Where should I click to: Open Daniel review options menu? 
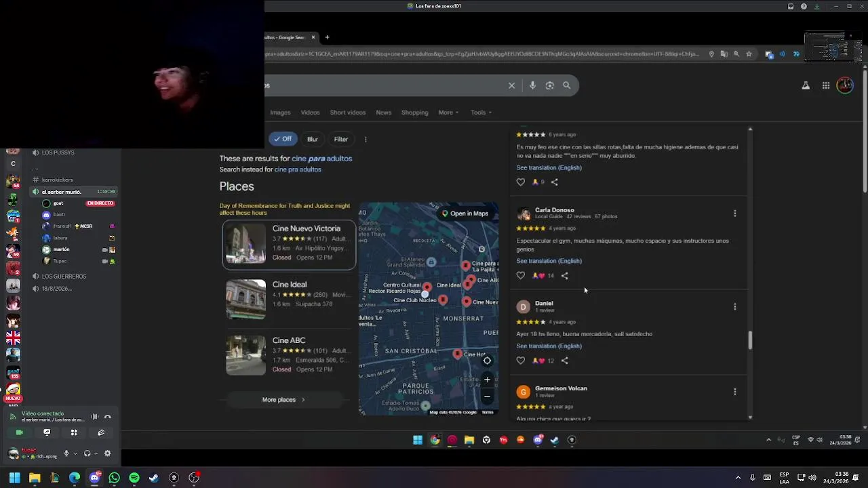point(734,306)
